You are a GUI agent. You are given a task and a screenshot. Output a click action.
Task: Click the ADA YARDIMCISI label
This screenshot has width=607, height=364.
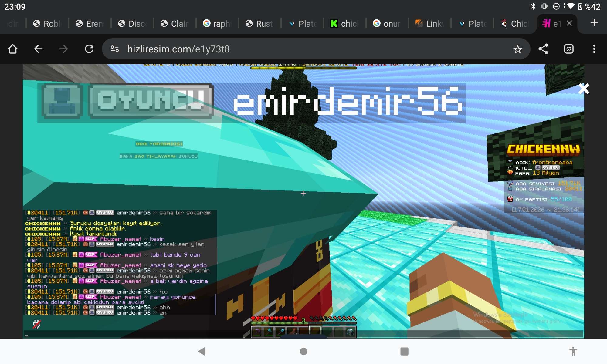(159, 144)
